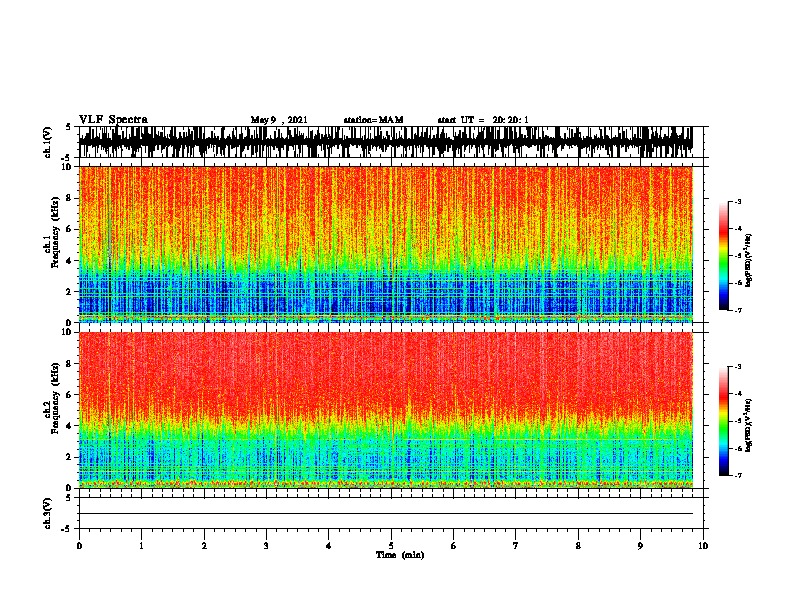Click the "station=MAM" header label
Screen dimensions: 792x612
374,120
